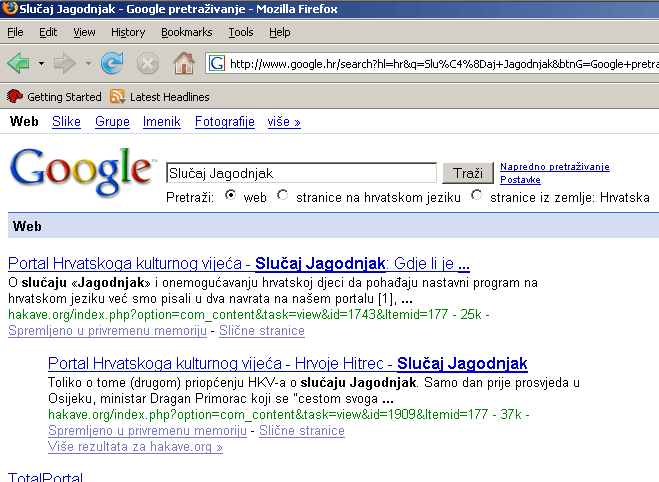
Task: Open the Edit menu
Action: pos(48,32)
